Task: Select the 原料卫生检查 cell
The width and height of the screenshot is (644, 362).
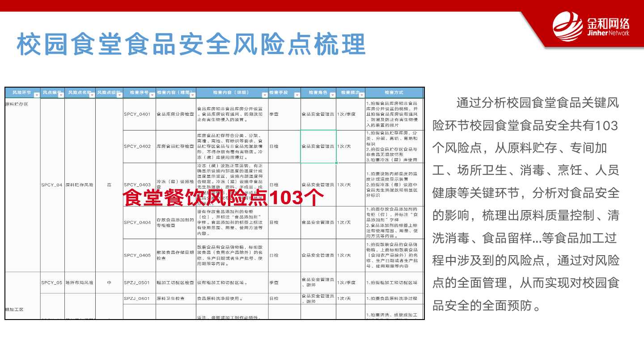Action: (x=176, y=299)
